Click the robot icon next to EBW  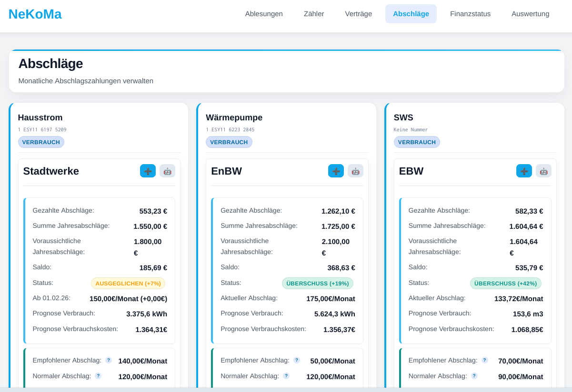point(543,171)
